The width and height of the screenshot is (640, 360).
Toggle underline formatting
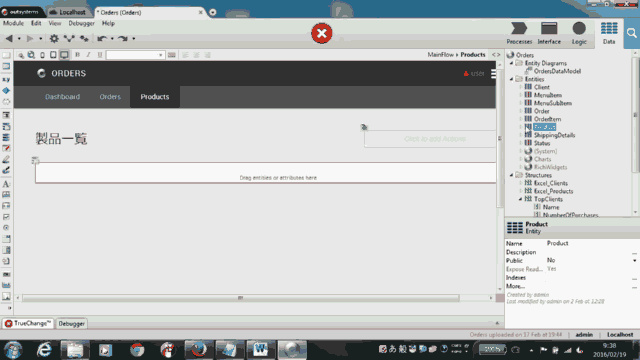[x=100, y=55]
